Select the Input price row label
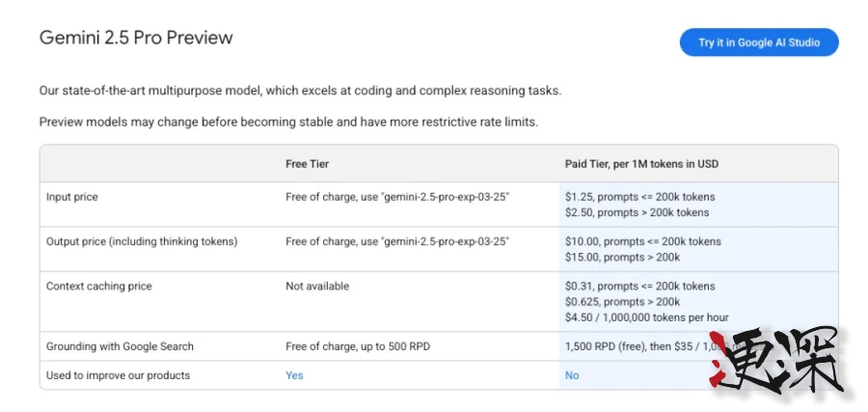The height and width of the screenshot is (412, 868). [72, 197]
